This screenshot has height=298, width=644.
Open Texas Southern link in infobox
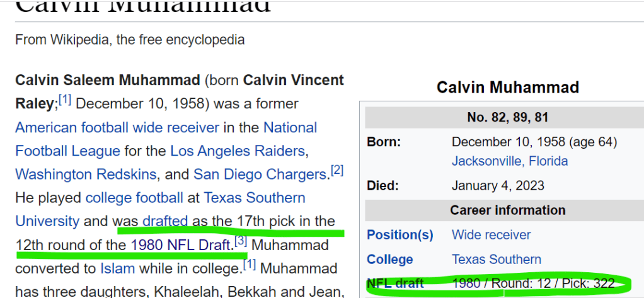coord(496,259)
